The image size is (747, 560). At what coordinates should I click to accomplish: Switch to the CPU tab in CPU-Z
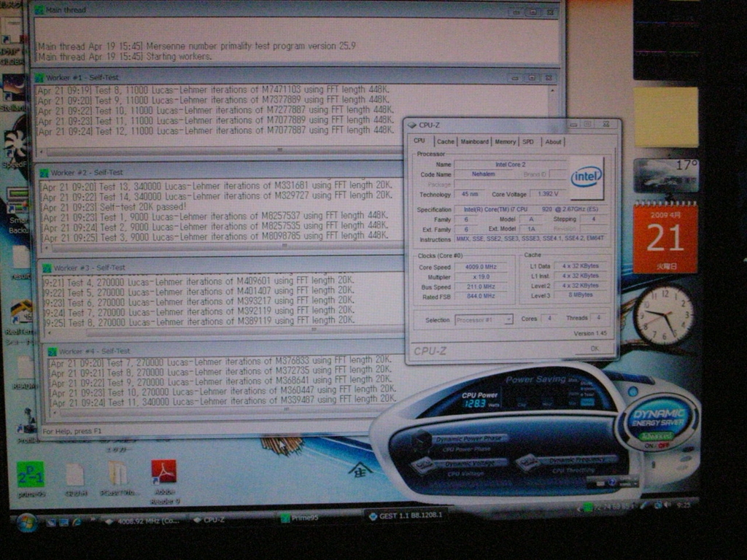419,141
